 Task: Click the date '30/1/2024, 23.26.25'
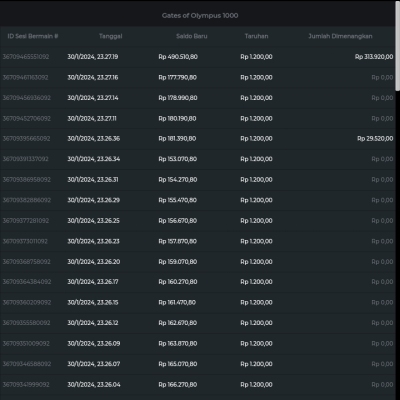click(93, 221)
